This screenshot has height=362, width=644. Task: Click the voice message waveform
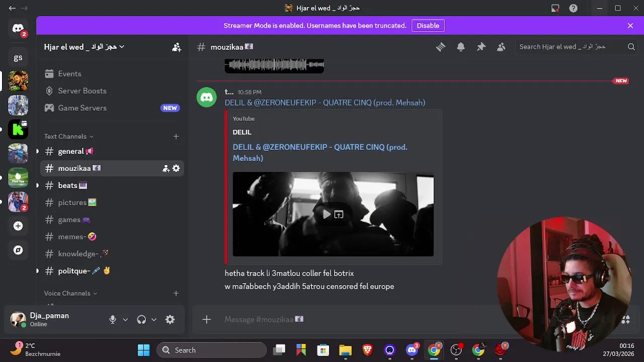[x=274, y=65]
